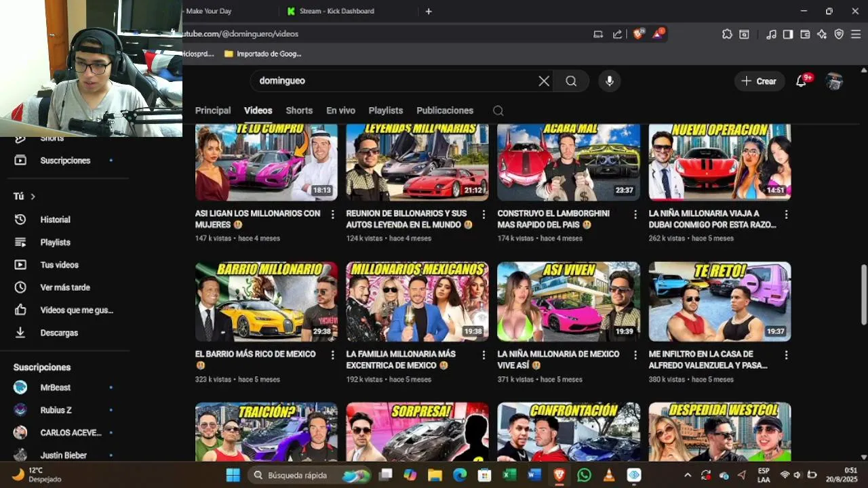Open options for LA NIÑA MILLONARIA VIAJA video
Image resolution: width=868 pixels, height=488 pixels.
click(786, 214)
